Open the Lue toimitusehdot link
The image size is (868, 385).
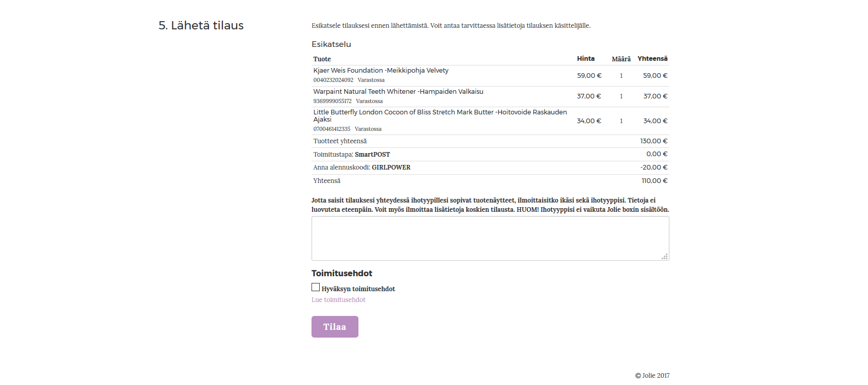[x=338, y=300]
